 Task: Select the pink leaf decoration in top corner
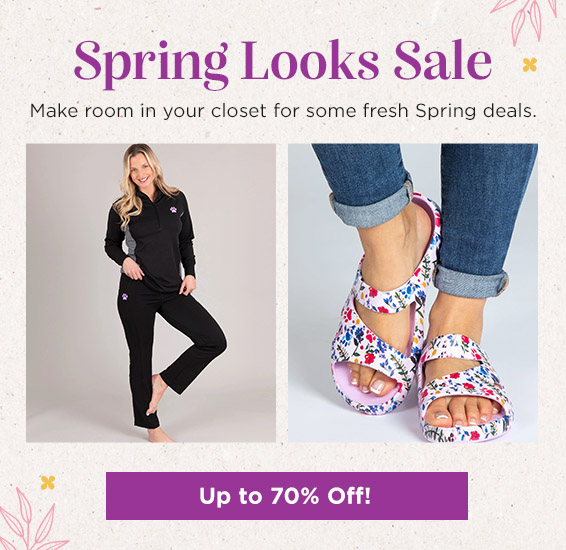tap(528, 20)
